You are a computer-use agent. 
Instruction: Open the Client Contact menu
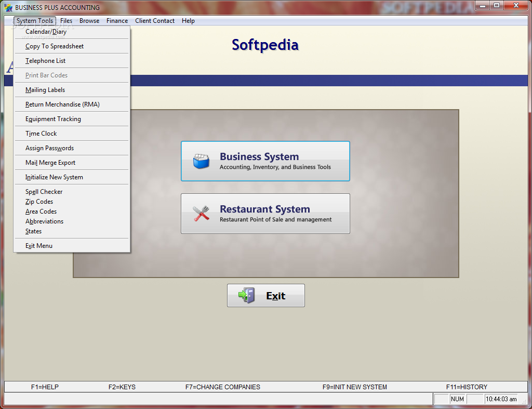click(155, 21)
